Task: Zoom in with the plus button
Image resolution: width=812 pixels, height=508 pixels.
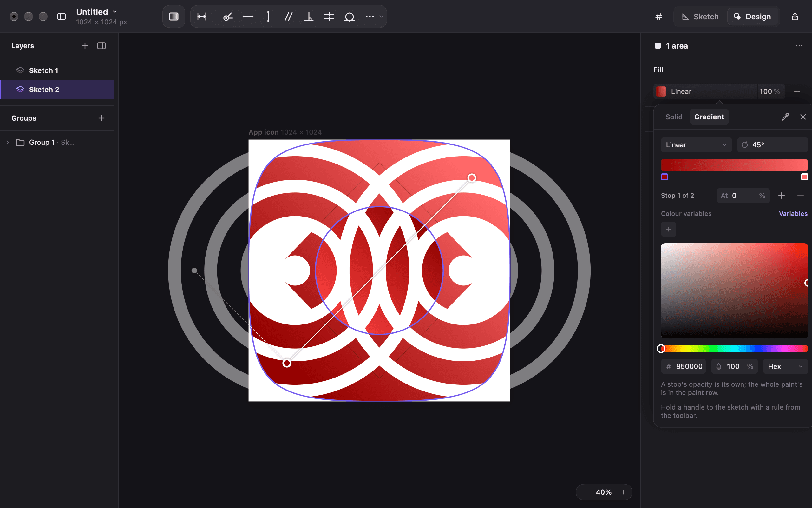Action: tap(623, 492)
